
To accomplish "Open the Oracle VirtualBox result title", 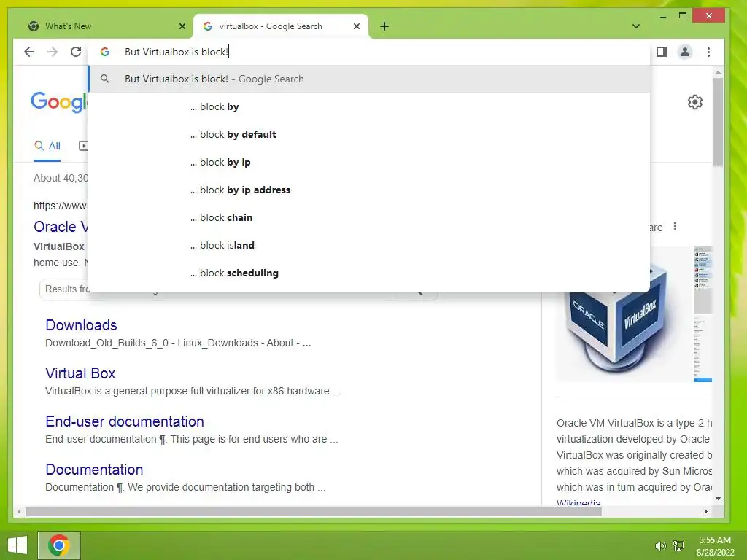I will click(x=61, y=227).
